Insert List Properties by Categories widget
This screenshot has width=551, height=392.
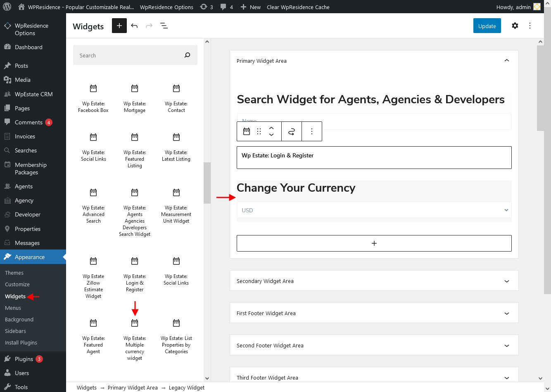click(176, 336)
